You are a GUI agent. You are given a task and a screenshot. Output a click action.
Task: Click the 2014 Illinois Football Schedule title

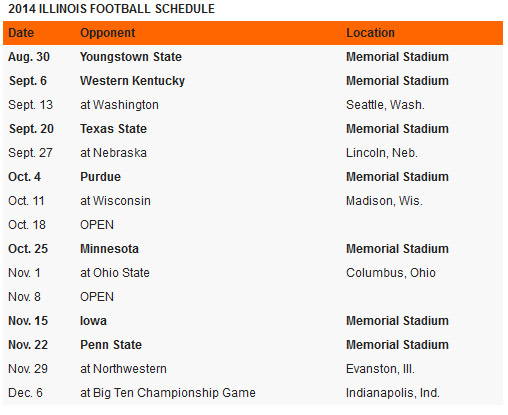tap(111, 9)
